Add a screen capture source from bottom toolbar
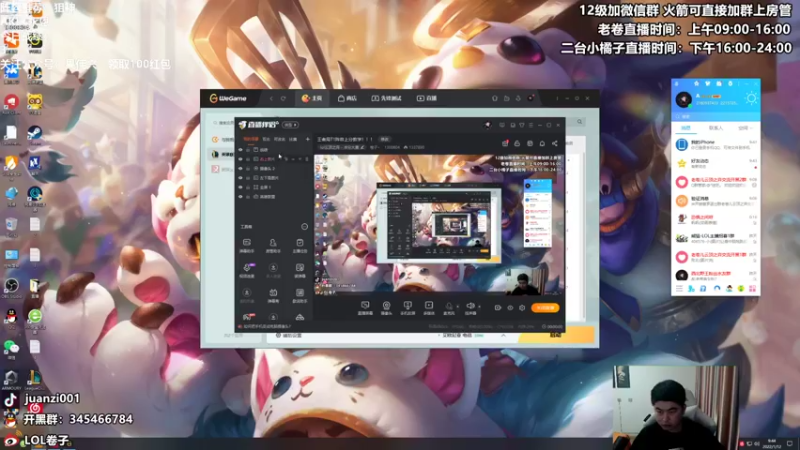This screenshot has width=800, height=450. pyautogui.click(x=365, y=308)
